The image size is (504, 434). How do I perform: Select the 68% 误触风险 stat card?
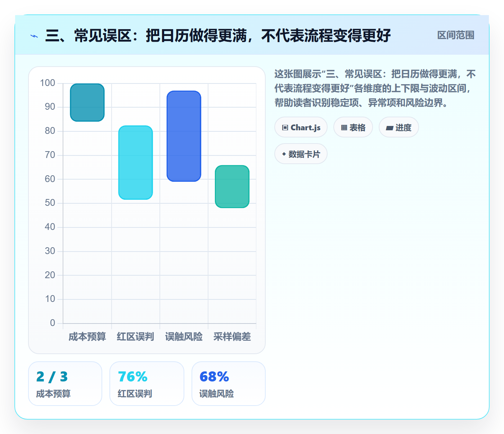[229, 384]
